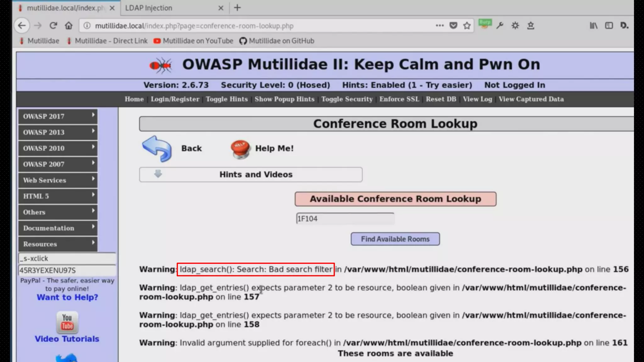Toggle the sidebar view icon
This screenshot has width=644, height=362.
609,25
